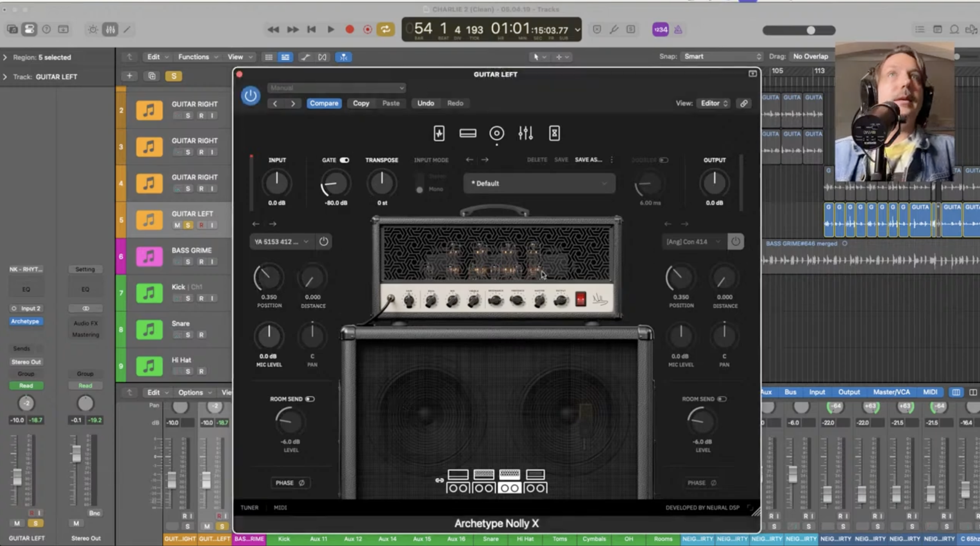Open the Default preset dropdown
The image size is (980, 546).
pyautogui.click(x=539, y=183)
